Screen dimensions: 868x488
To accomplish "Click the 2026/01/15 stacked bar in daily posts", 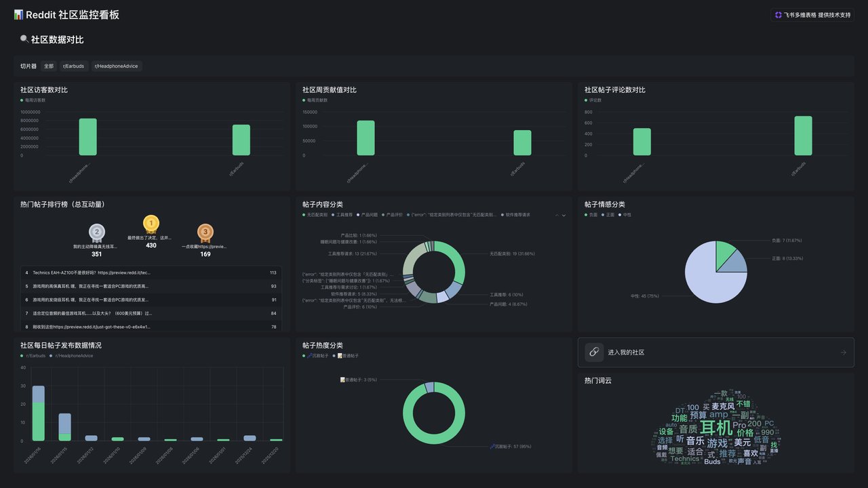I will 64,427.
